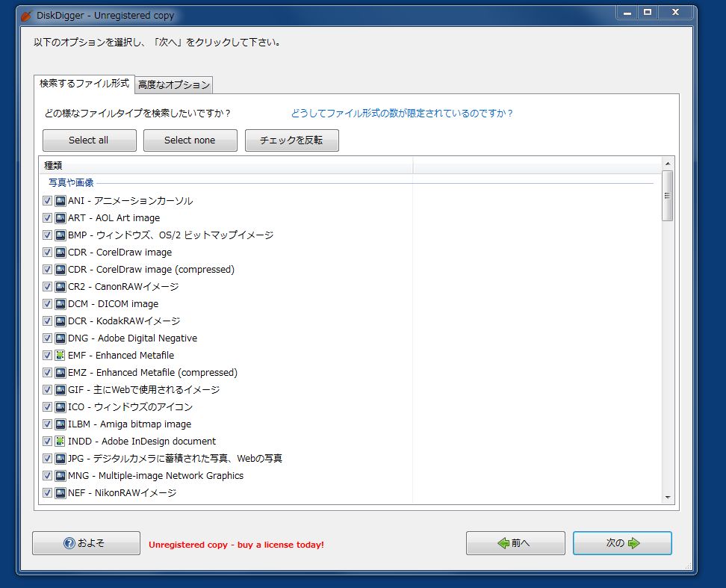Click the GIF file type icon
Screen dimensions: 726x588
60,389
